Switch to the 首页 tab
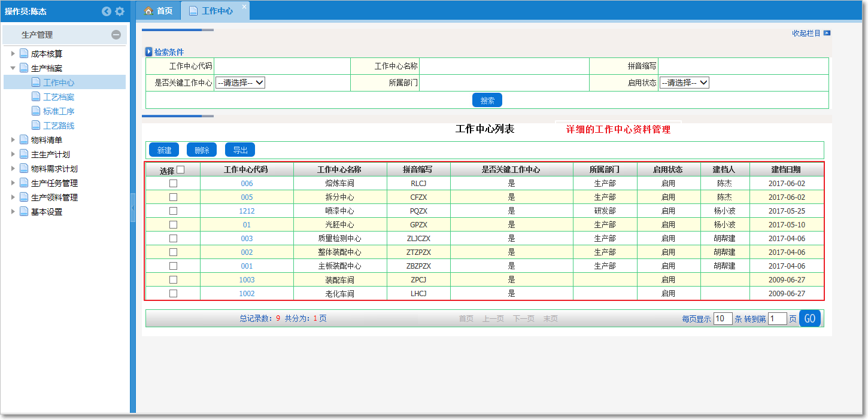 tap(159, 11)
